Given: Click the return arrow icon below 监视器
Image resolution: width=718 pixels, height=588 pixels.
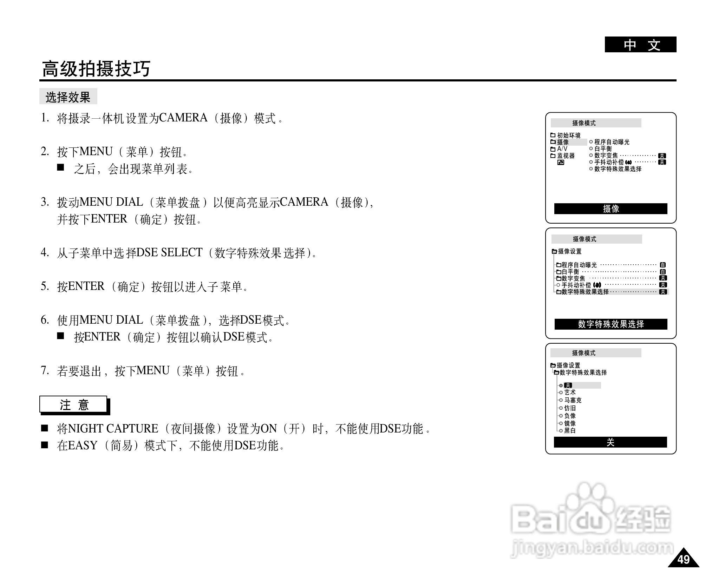Looking at the screenshot, I should (561, 163).
